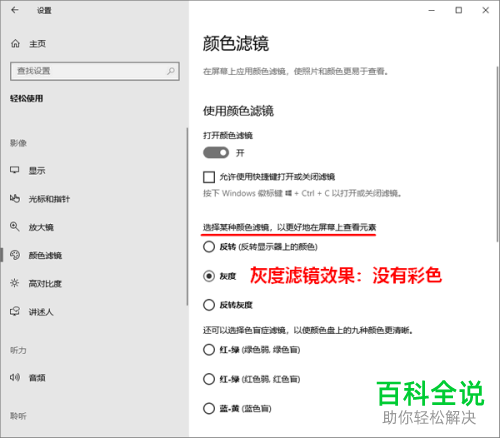Close the settings window
Viewport: 500px width, 438px height.
point(486,10)
